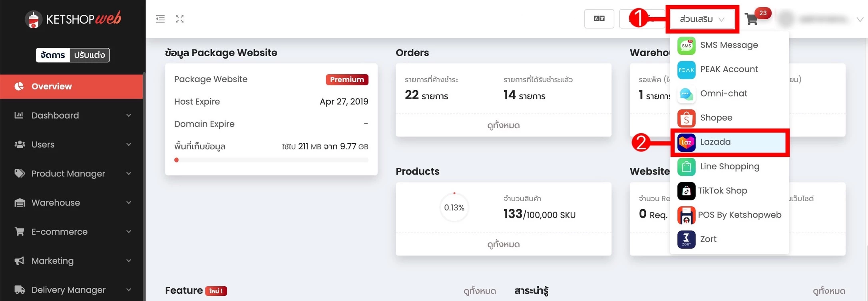Click the Overview pie chart icon
Viewport: 868px width, 301px height.
tap(19, 86)
